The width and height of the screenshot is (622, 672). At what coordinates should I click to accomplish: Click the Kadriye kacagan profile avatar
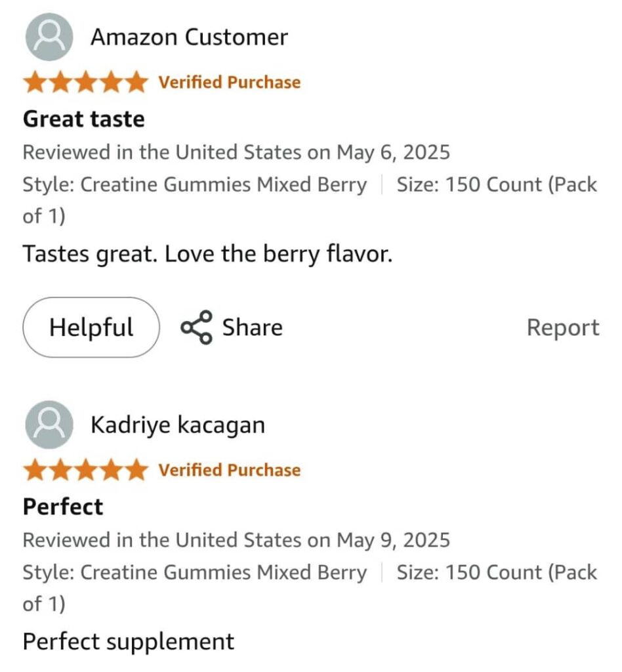[48, 425]
